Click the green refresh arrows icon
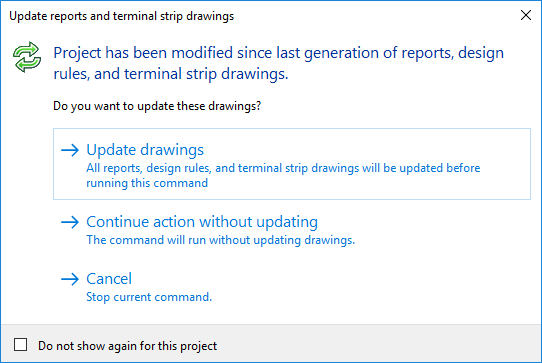The image size is (542, 363). coord(27,57)
